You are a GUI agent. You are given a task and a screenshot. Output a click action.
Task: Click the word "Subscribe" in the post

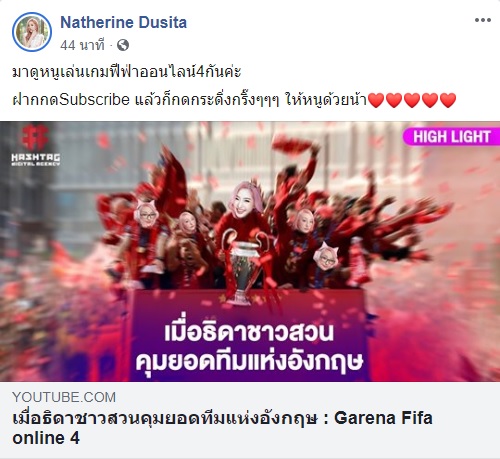[94, 100]
